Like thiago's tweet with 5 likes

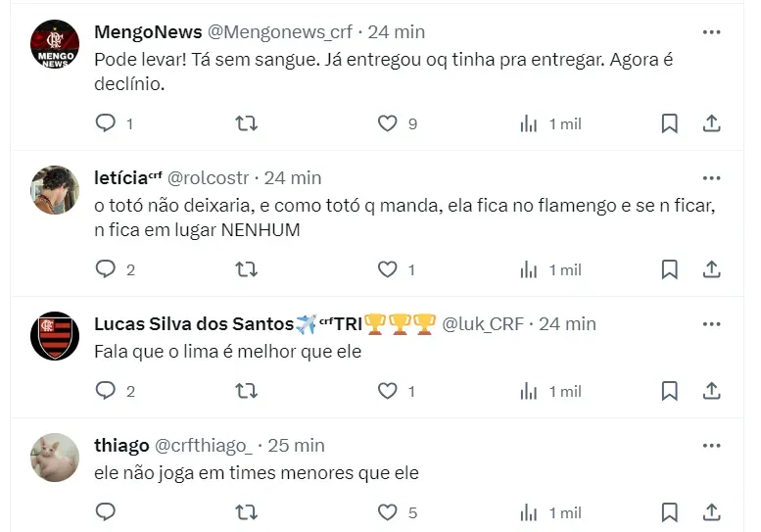click(x=388, y=512)
